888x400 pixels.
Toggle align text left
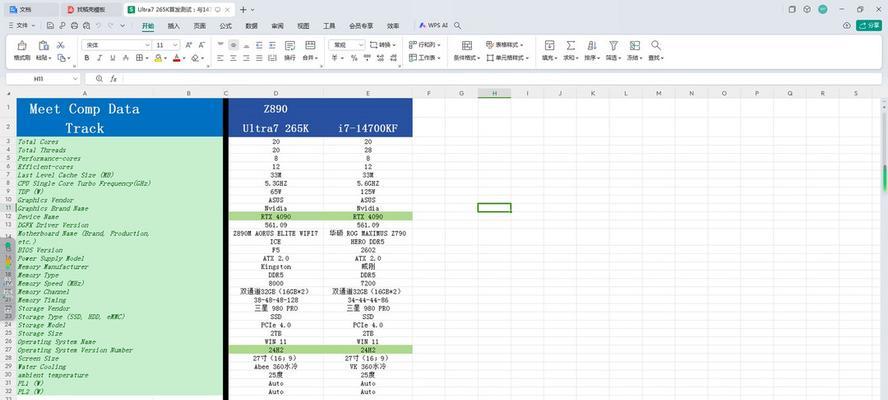(x=220, y=58)
